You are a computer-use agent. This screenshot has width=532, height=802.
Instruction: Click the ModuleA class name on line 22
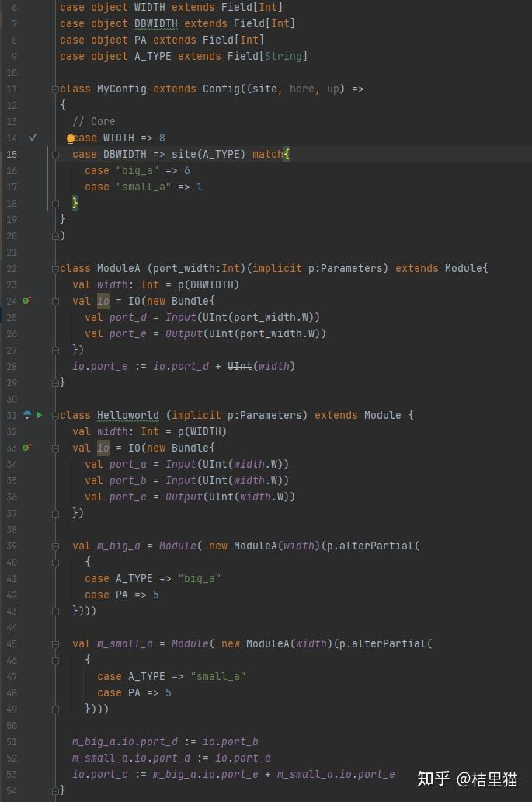(x=119, y=269)
